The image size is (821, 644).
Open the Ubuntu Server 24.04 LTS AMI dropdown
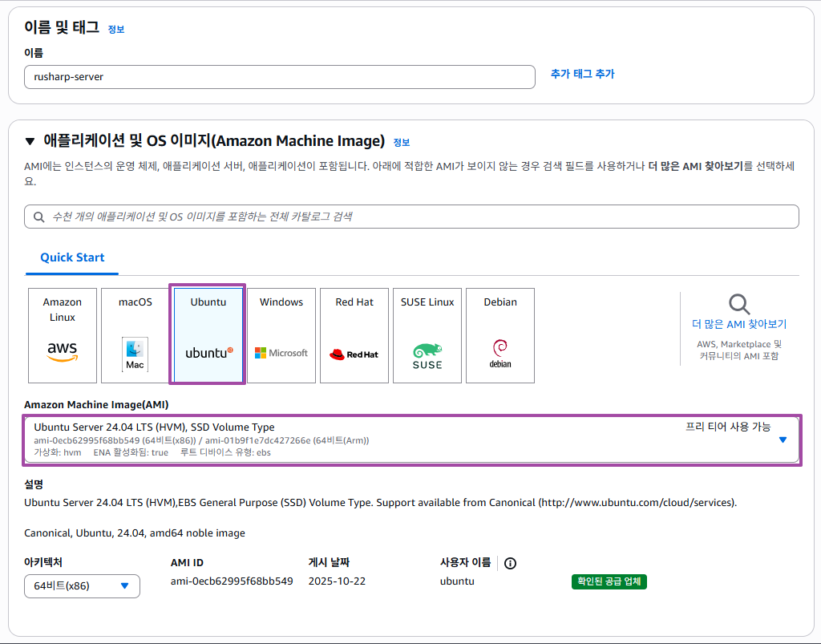pos(411,439)
